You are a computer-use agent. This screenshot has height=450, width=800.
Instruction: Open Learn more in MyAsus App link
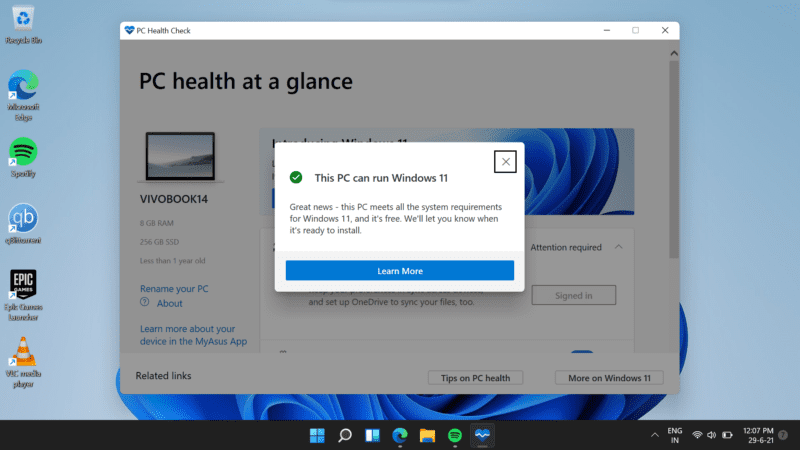(193, 335)
